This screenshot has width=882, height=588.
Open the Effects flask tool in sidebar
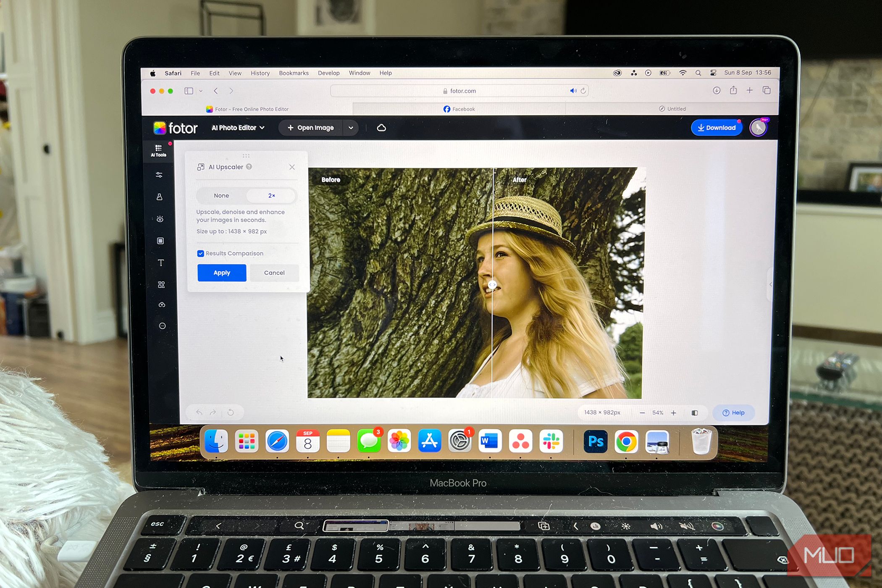click(160, 197)
